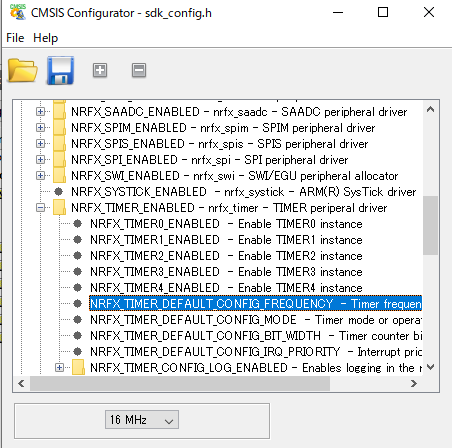This screenshot has height=448, width=452.
Task: Open the 16 MHz frequency dropdown
Action: (x=142, y=420)
